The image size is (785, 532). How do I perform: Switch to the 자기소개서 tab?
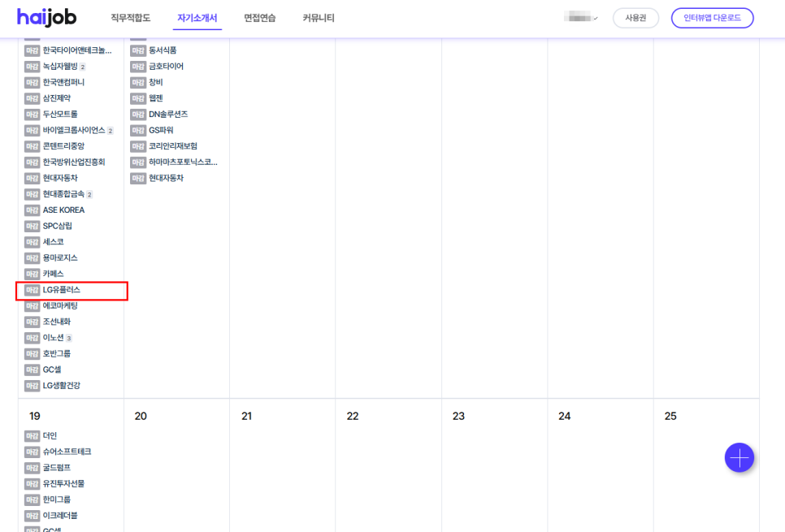(x=197, y=18)
